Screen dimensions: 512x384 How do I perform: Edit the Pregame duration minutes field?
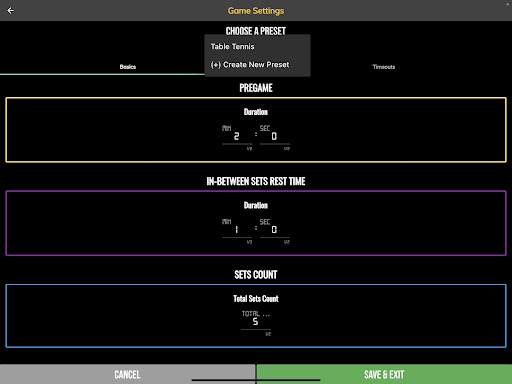pos(237,136)
